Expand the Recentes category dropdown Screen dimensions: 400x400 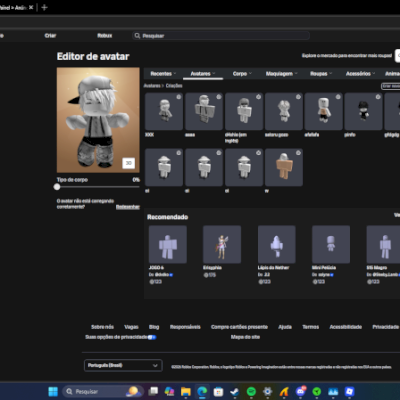click(163, 74)
